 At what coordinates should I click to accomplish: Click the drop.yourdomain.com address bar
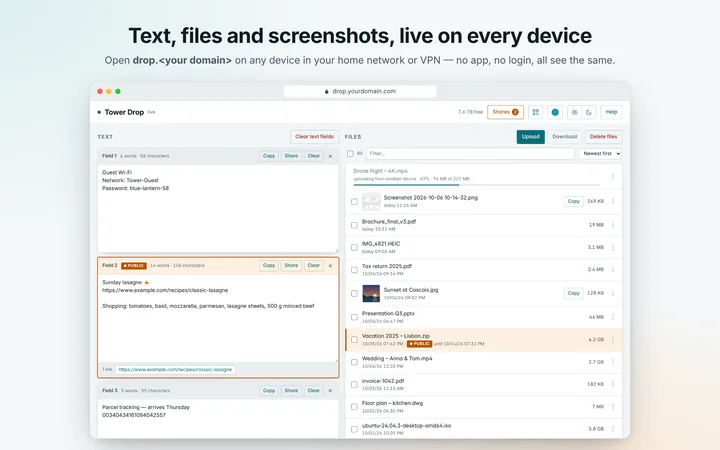(x=360, y=91)
